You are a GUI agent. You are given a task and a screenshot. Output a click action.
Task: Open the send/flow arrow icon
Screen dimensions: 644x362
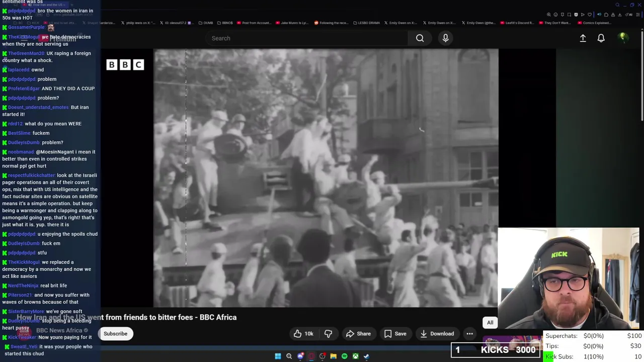583,15
